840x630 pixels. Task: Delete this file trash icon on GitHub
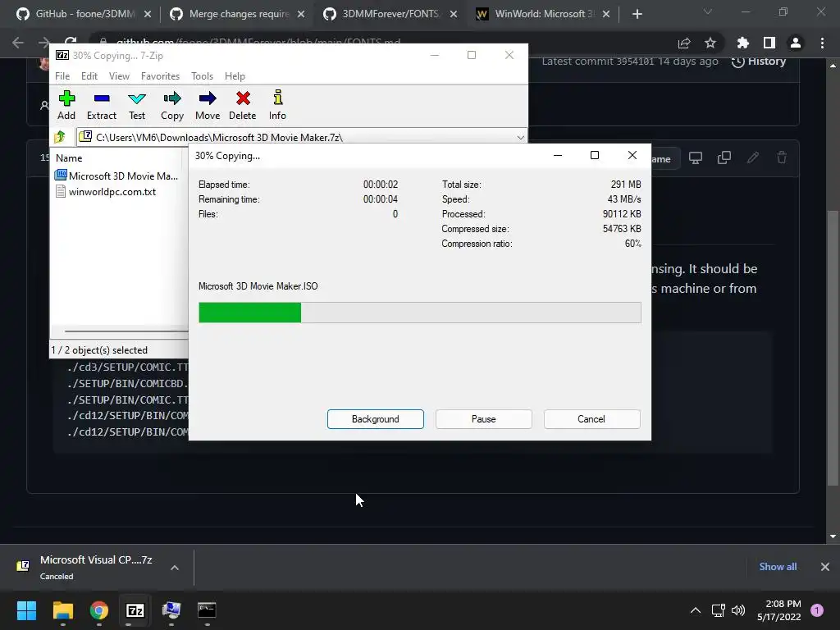click(x=782, y=157)
